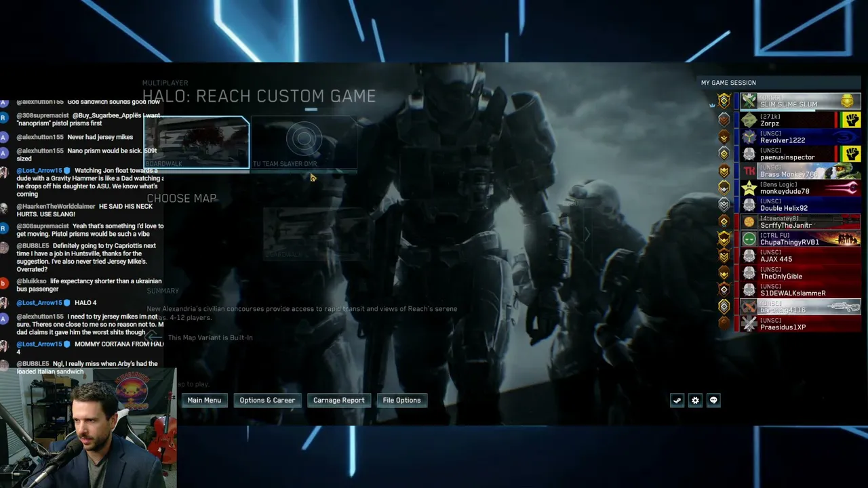Click the rank badge beside monkeydude78

point(724,188)
